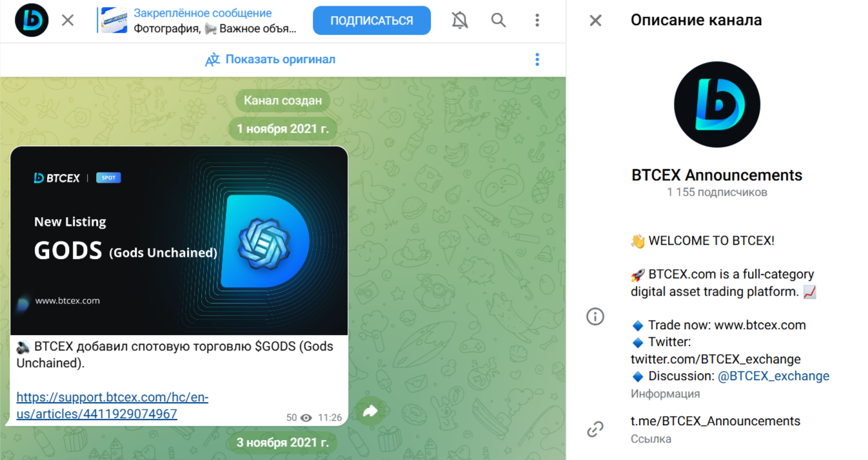The image size is (868, 460).
Task: Open the GODS New Listing image
Action: pos(179,240)
